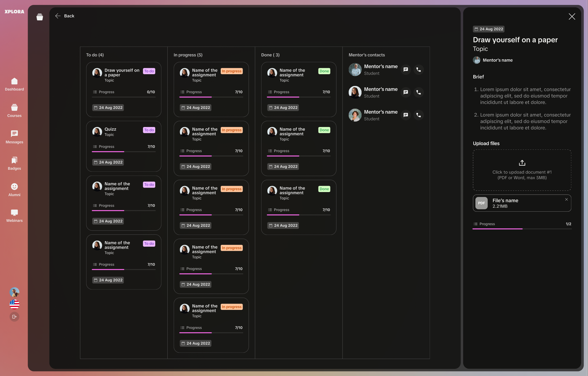The image size is (588, 376).
Task: Open the Quizz assignment card
Action: point(124,146)
